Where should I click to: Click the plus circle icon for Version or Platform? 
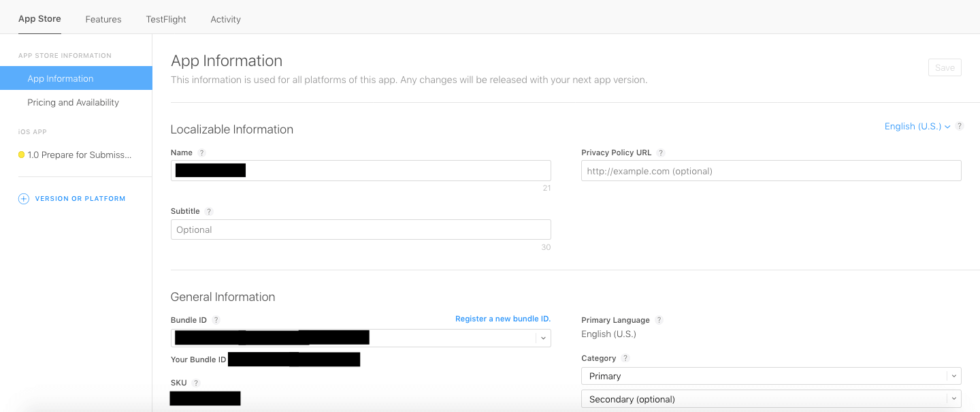[x=24, y=199]
